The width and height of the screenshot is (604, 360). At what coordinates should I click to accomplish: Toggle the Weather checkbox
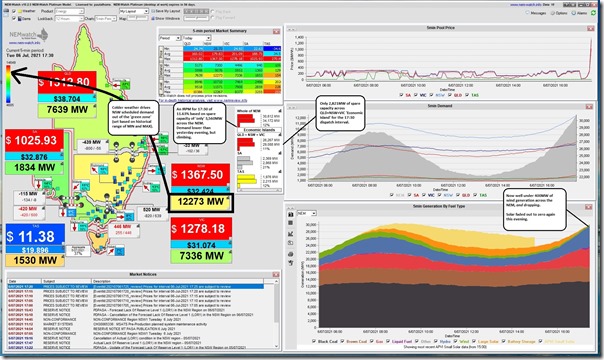pyautogui.click(x=14, y=11)
